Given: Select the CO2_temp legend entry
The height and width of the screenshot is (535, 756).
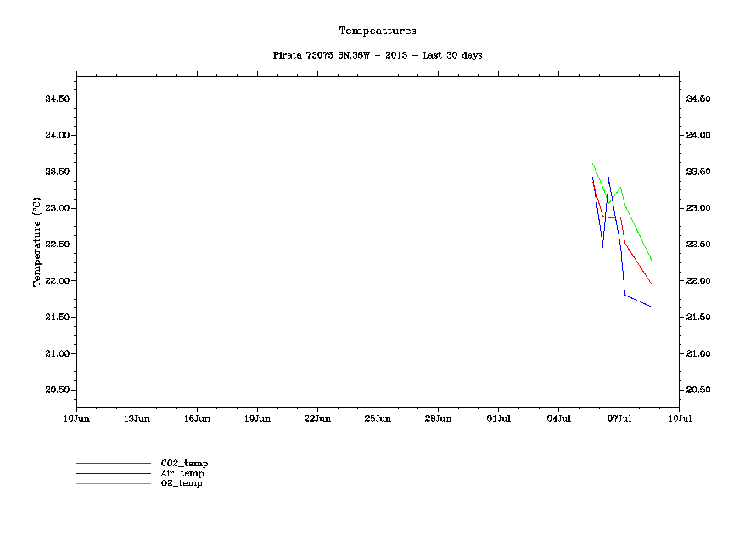Looking at the screenshot, I should click(184, 463).
